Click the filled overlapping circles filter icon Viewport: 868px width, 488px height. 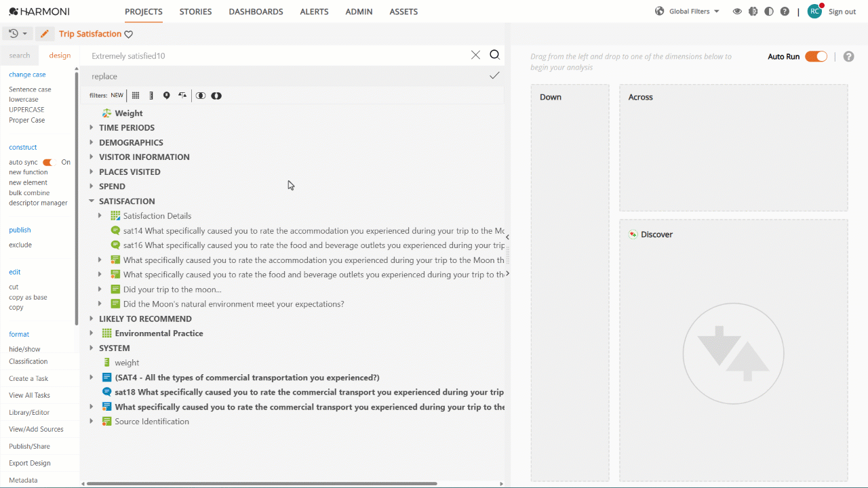click(216, 96)
